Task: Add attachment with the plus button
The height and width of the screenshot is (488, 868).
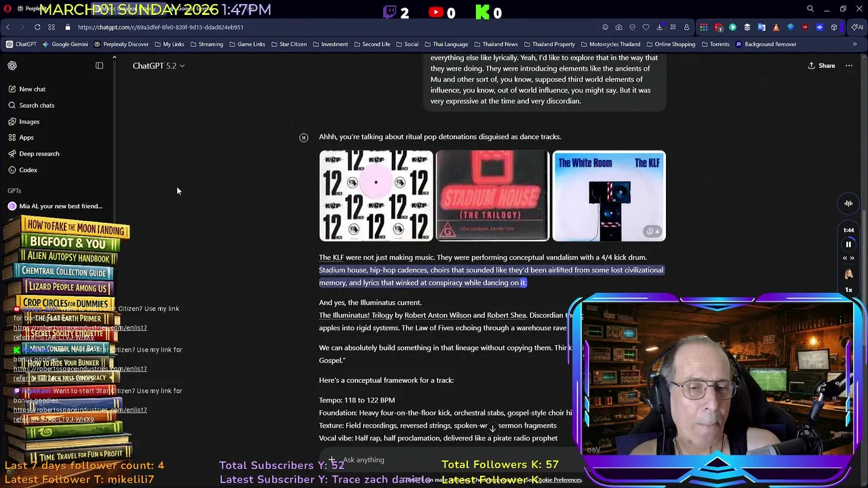Action: pyautogui.click(x=332, y=460)
